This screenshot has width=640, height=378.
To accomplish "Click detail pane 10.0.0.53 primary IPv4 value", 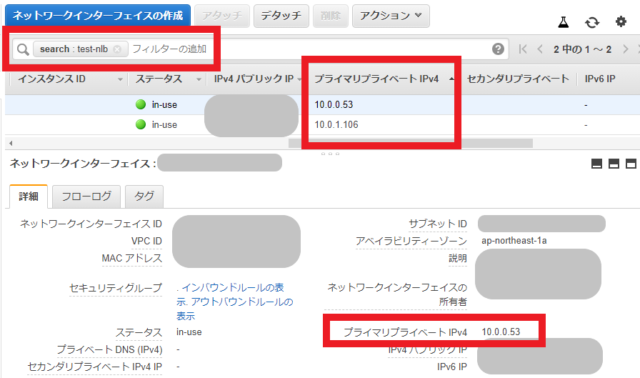I will coord(501,332).
